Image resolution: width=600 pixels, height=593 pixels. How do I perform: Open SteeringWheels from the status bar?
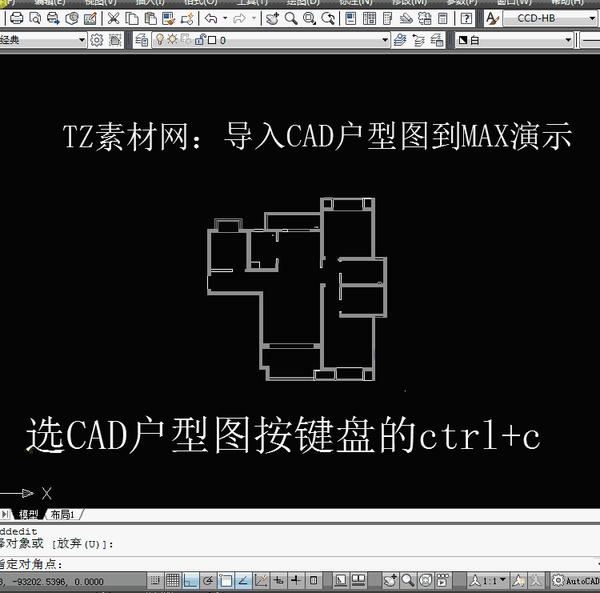[425, 581]
